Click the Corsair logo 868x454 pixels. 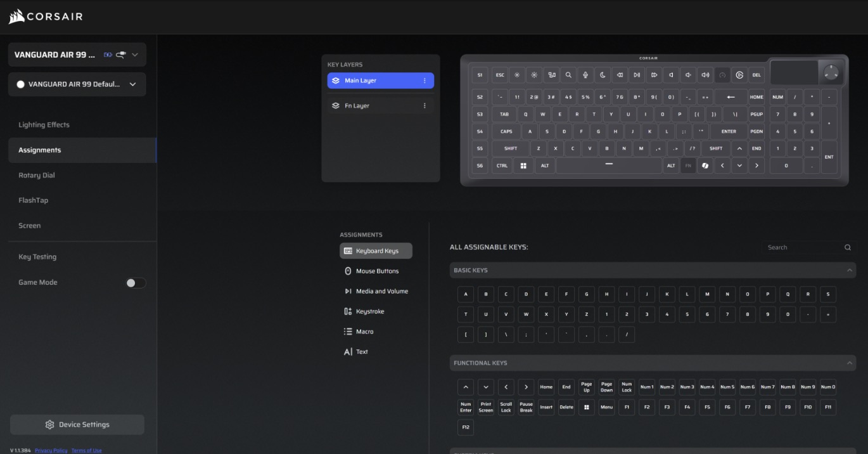click(46, 16)
